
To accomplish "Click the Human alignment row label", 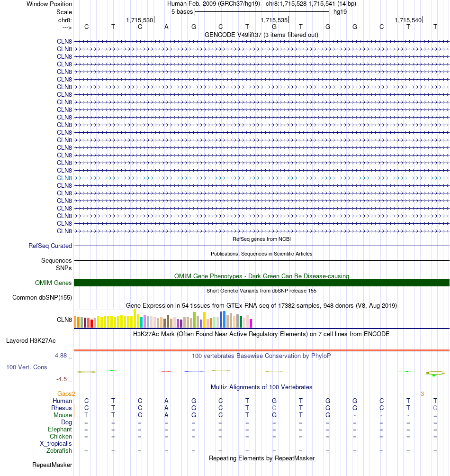I will [x=62, y=401].
